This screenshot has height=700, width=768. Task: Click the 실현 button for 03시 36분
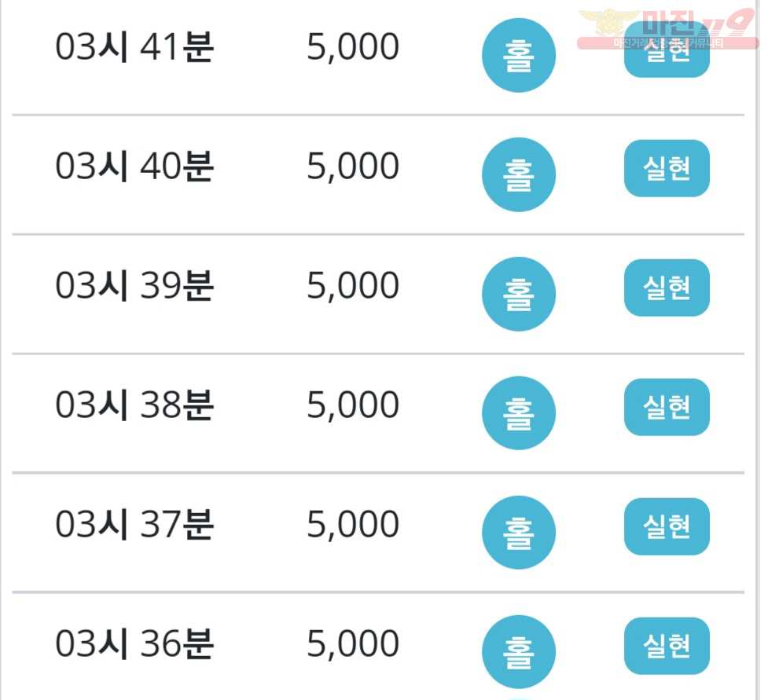(x=667, y=646)
